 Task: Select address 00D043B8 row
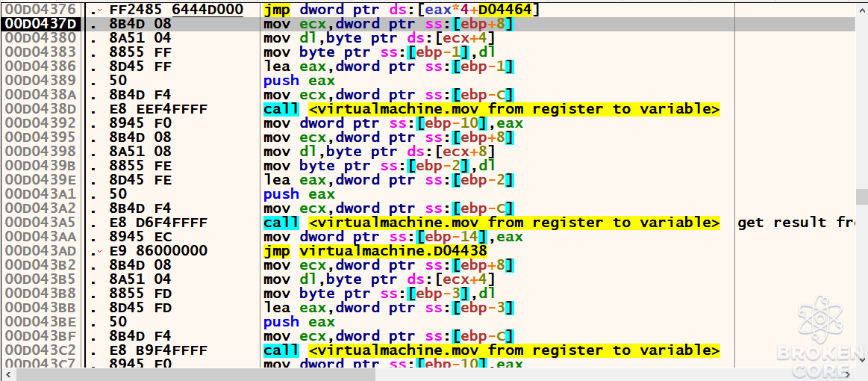(42, 294)
